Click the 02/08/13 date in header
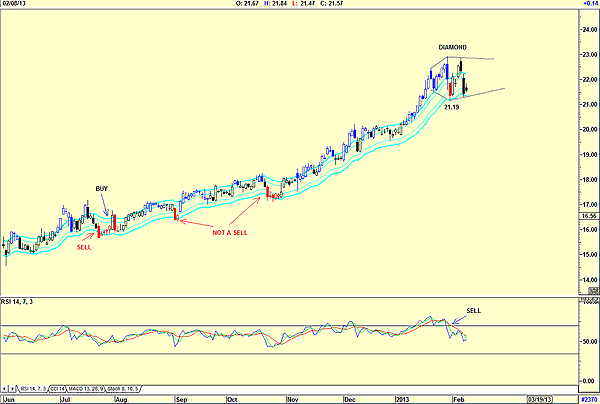The image size is (600, 404). coord(14,4)
